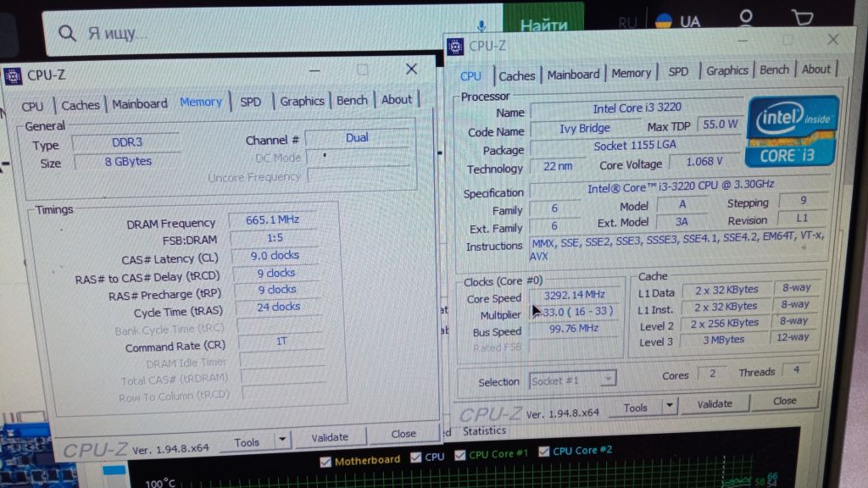The height and width of the screenshot is (488, 868).
Task: Click the search magnifier icon
Action: [67, 34]
